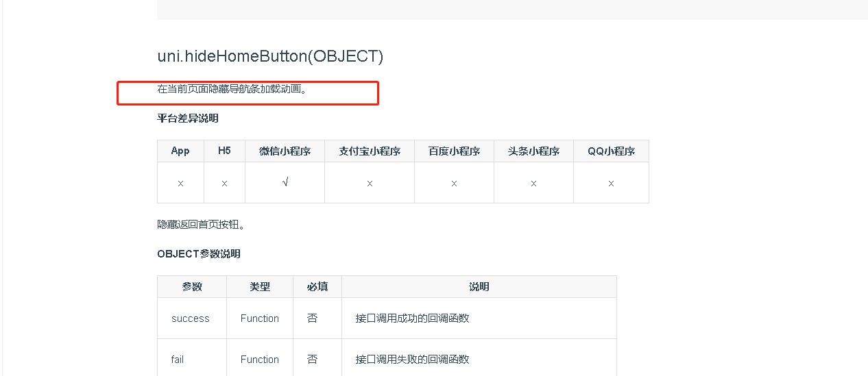Click the 头条小程序 column header

coord(533,151)
